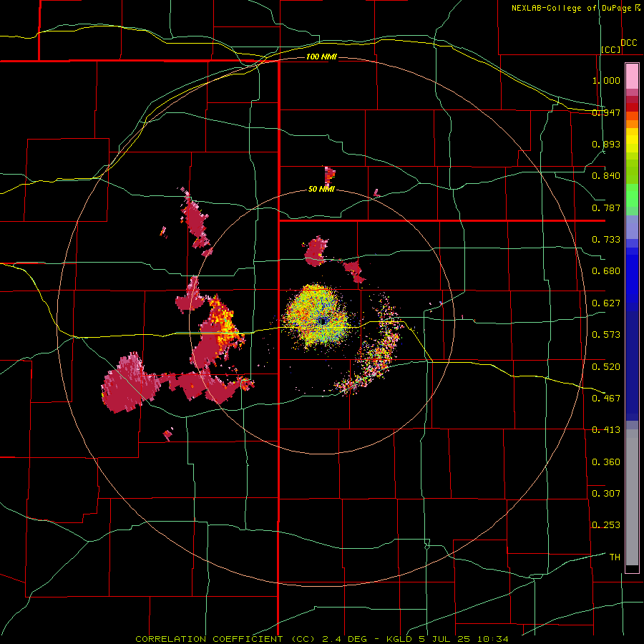Click the 1.000 color scale value

[x=606, y=80]
